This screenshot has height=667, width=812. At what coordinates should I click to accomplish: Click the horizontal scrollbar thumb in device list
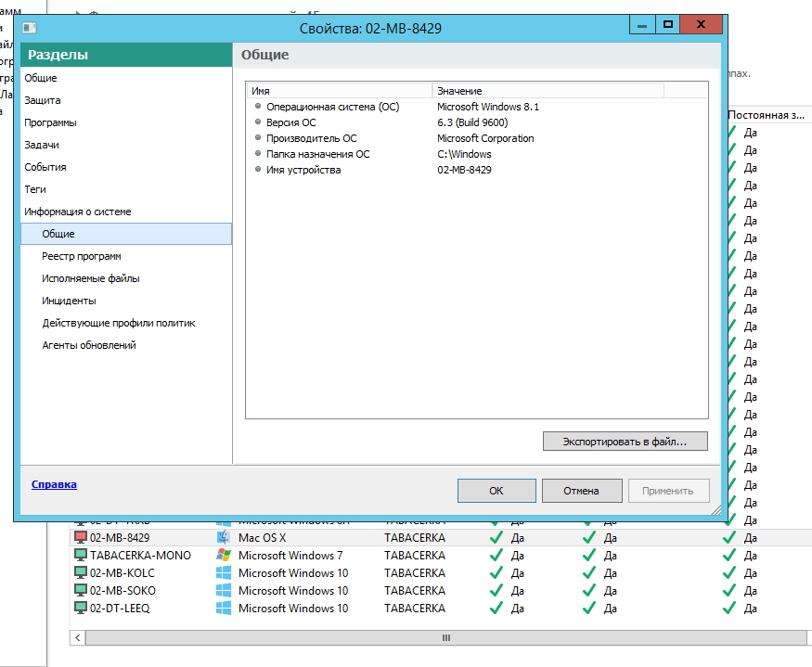click(x=445, y=637)
